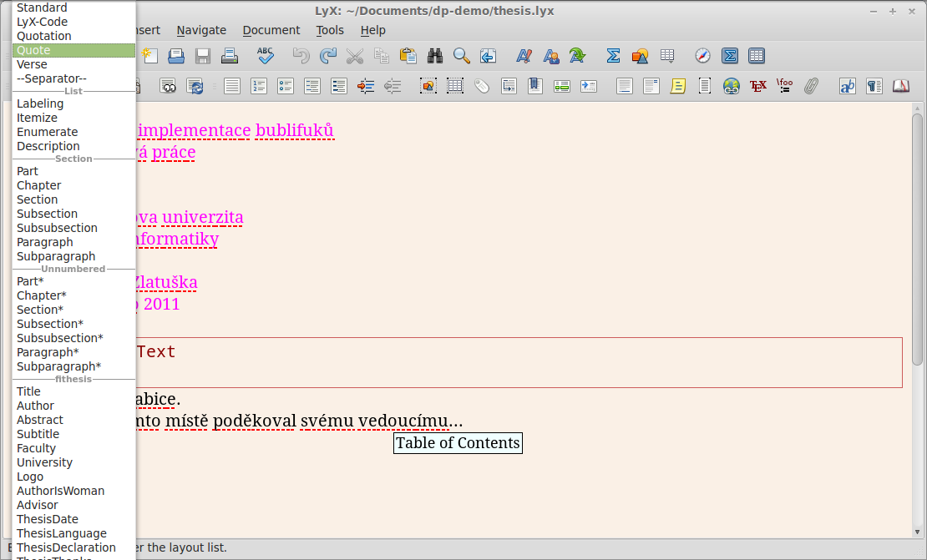Click the Redo arrow icon

pyautogui.click(x=327, y=56)
